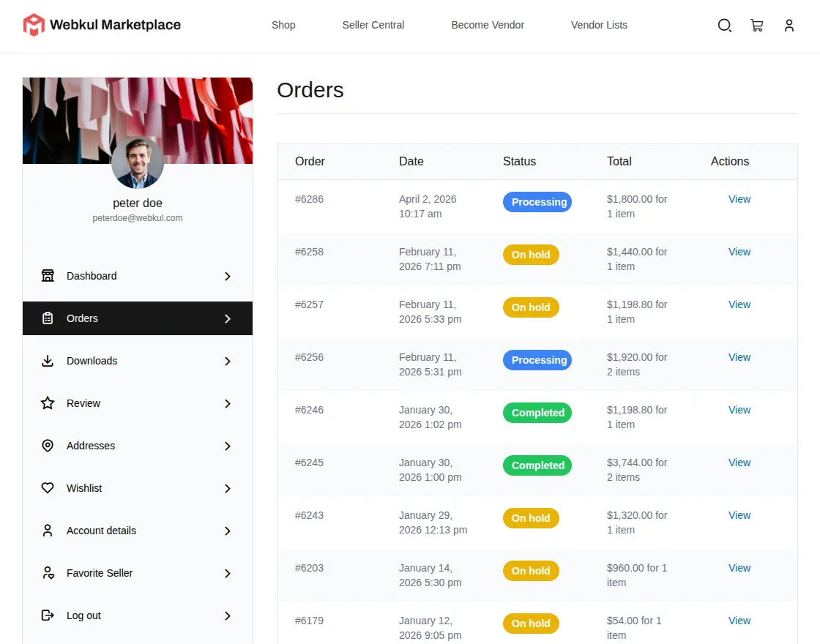View order #6243
Screen dimensions: 820x644
click(x=739, y=515)
